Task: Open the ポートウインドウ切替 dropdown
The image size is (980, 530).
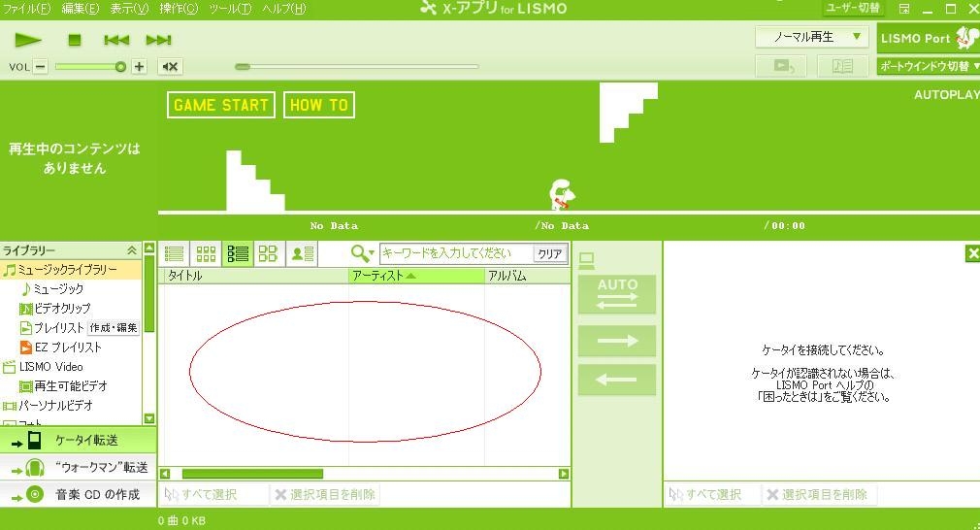Action: (929, 66)
